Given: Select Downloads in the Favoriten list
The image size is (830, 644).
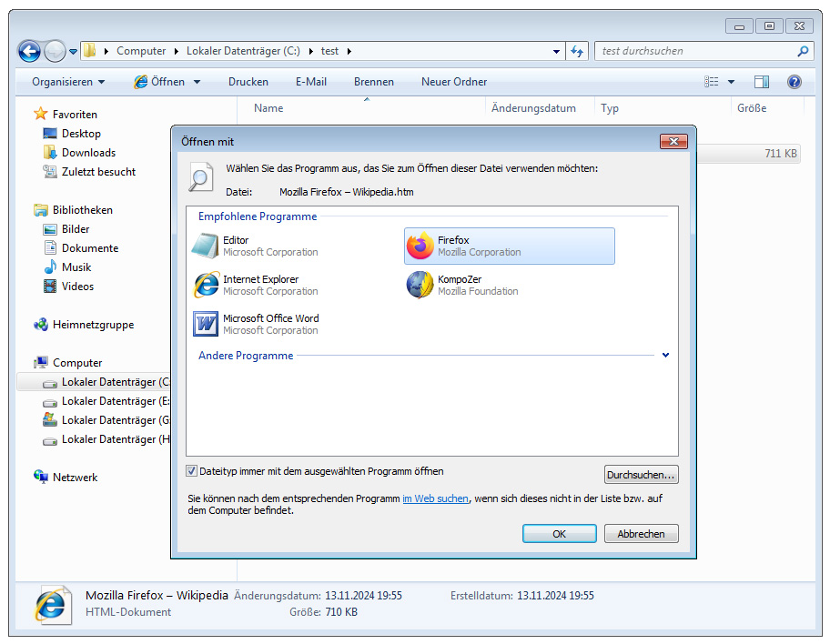Looking at the screenshot, I should click(88, 153).
